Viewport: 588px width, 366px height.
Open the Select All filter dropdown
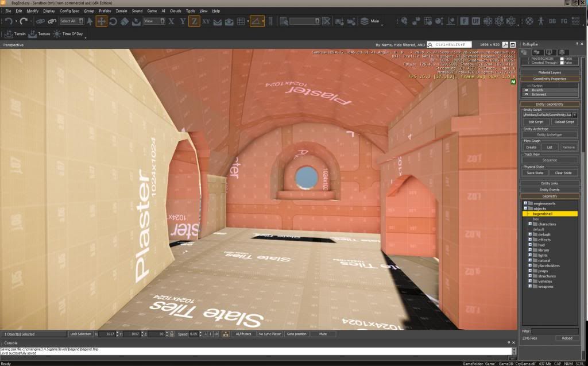72,21
